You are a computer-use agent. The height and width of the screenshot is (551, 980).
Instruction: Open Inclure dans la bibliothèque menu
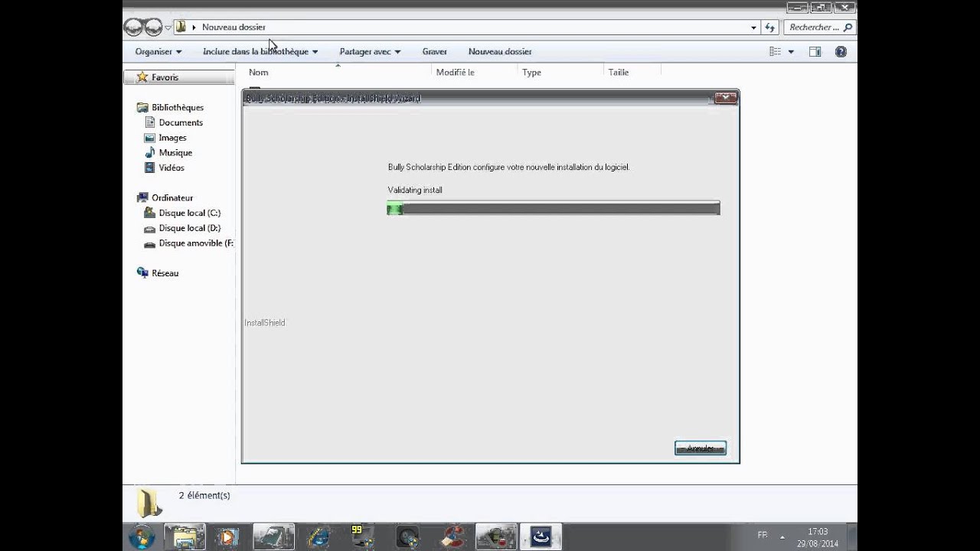pos(260,51)
